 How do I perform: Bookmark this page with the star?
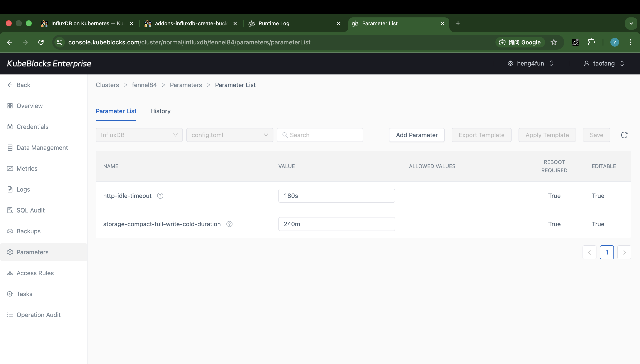point(554,42)
